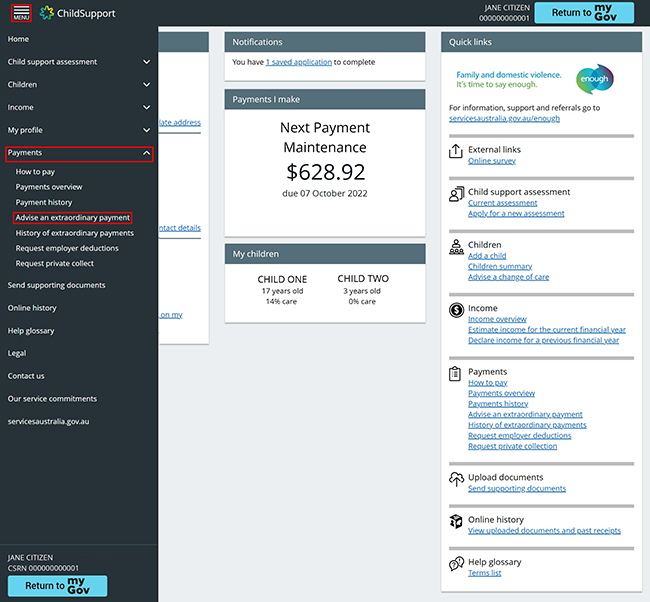Viewport: 650px width, 602px height.
Task: Click the Payments clipboard icon
Action: [455, 374]
